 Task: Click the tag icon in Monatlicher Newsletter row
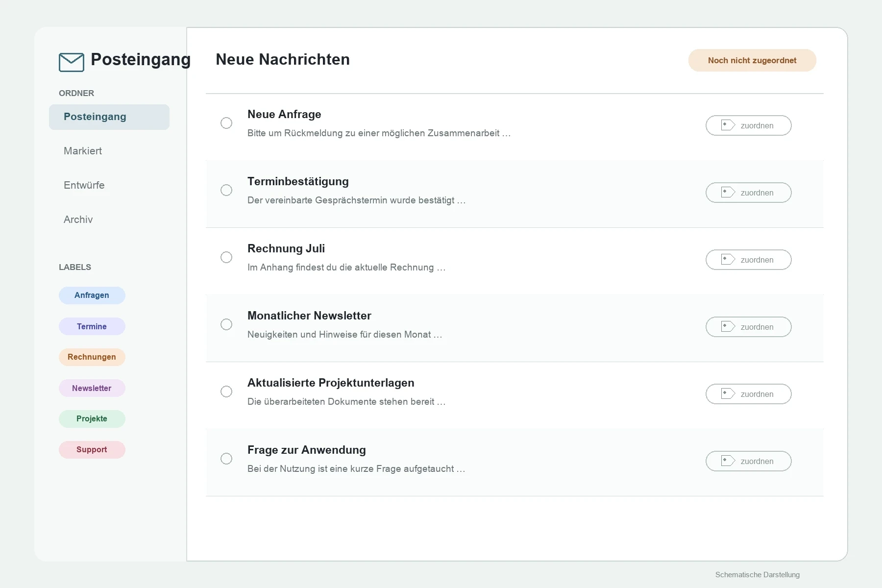click(728, 327)
